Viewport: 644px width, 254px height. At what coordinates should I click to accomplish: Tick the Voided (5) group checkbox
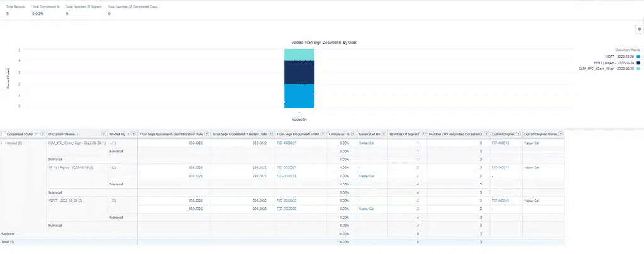[3, 143]
